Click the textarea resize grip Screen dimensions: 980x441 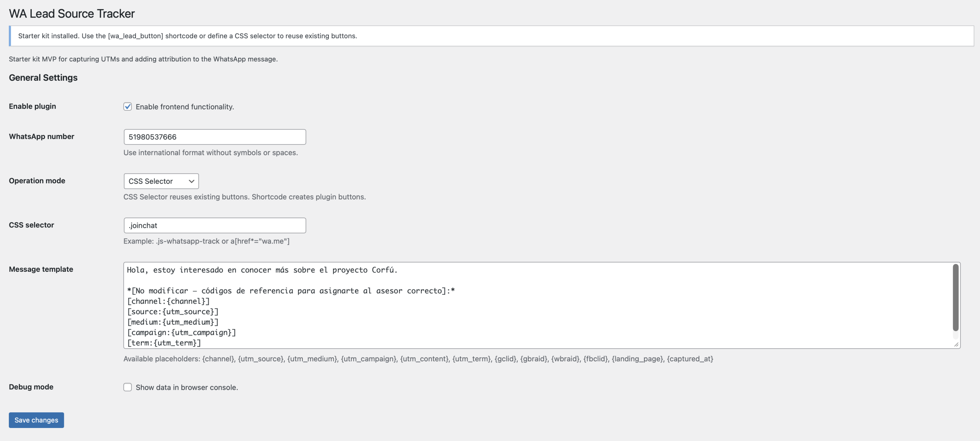(956, 344)
